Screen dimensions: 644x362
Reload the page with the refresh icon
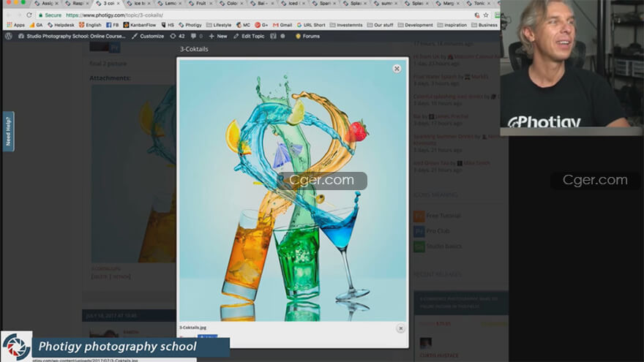pos(29,15)
